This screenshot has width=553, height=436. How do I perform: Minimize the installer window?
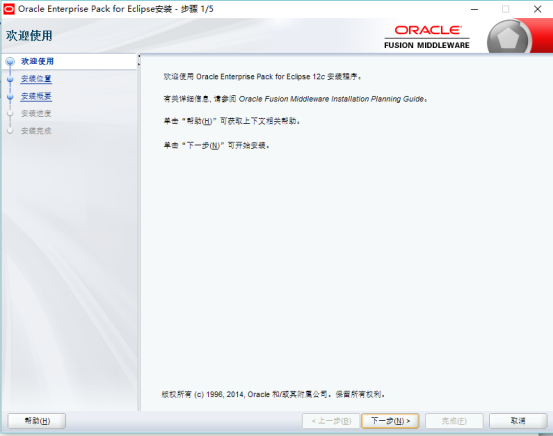click(474, 9)
